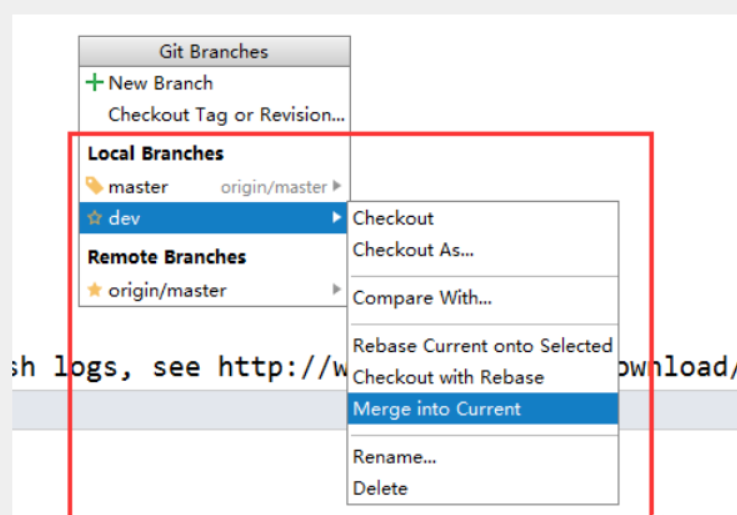Expand the dev branch submenu arrow
This screenshot has width=737, height=515.
(337, 218)
